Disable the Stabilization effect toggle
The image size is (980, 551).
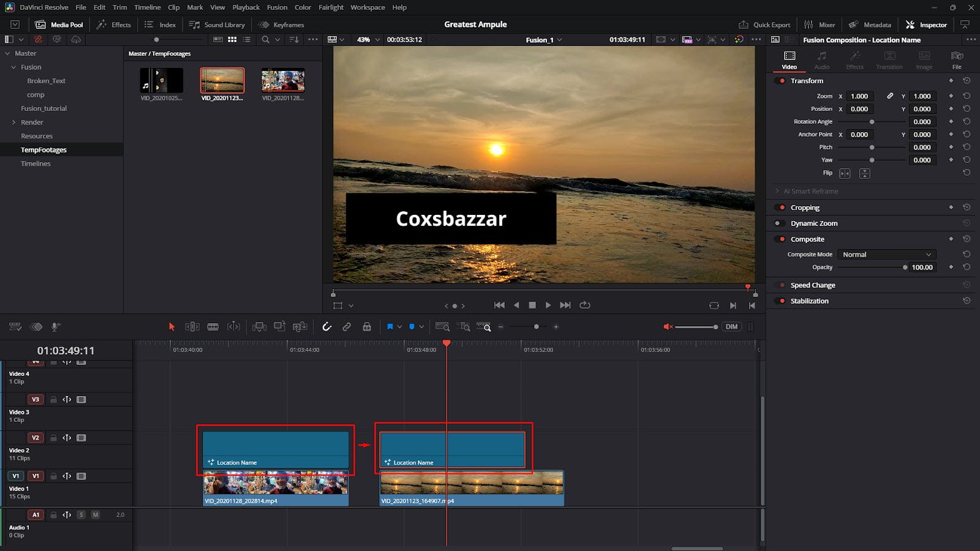pos(782,301)
